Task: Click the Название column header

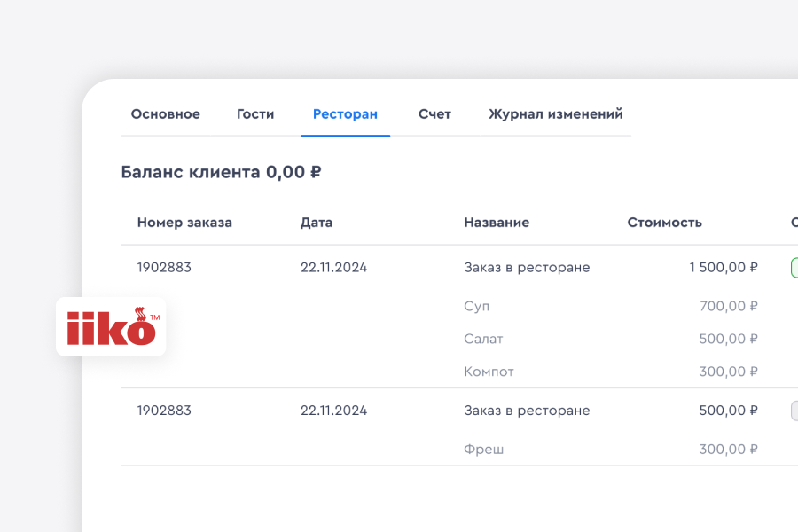Action: pos(497,223)
